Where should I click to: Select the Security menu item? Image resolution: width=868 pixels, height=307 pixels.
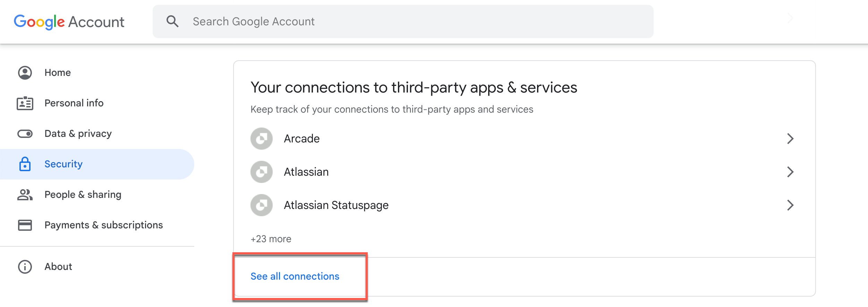point(97,164)
